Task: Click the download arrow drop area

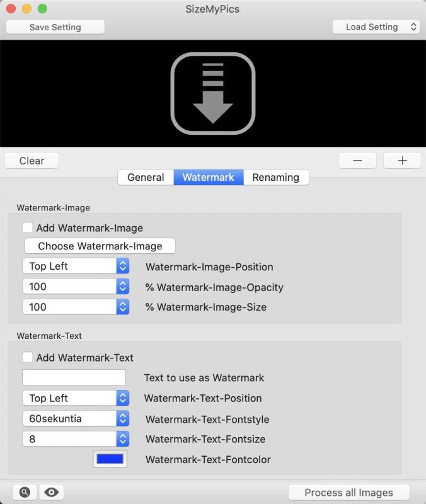Action: 213,93
